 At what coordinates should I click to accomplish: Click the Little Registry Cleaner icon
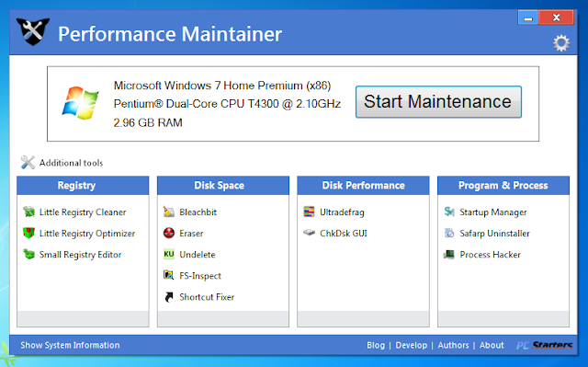point(28,212)
